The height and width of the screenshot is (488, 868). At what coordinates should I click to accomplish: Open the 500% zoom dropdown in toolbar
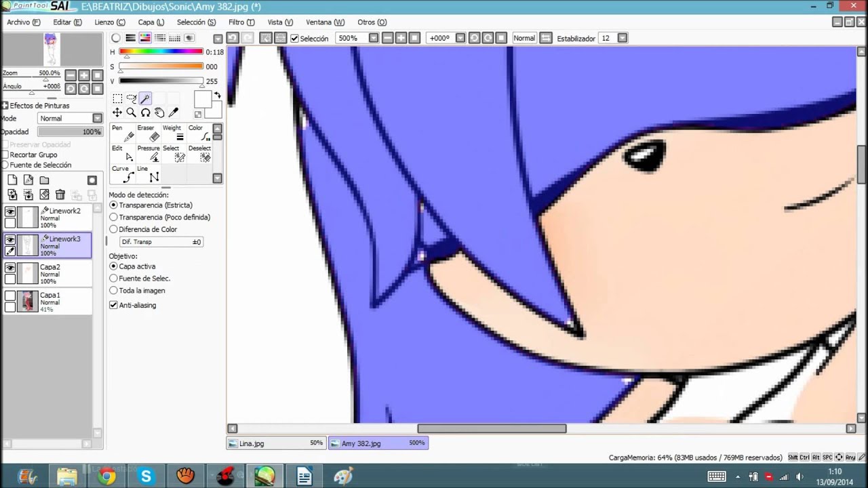coord(373,38)
